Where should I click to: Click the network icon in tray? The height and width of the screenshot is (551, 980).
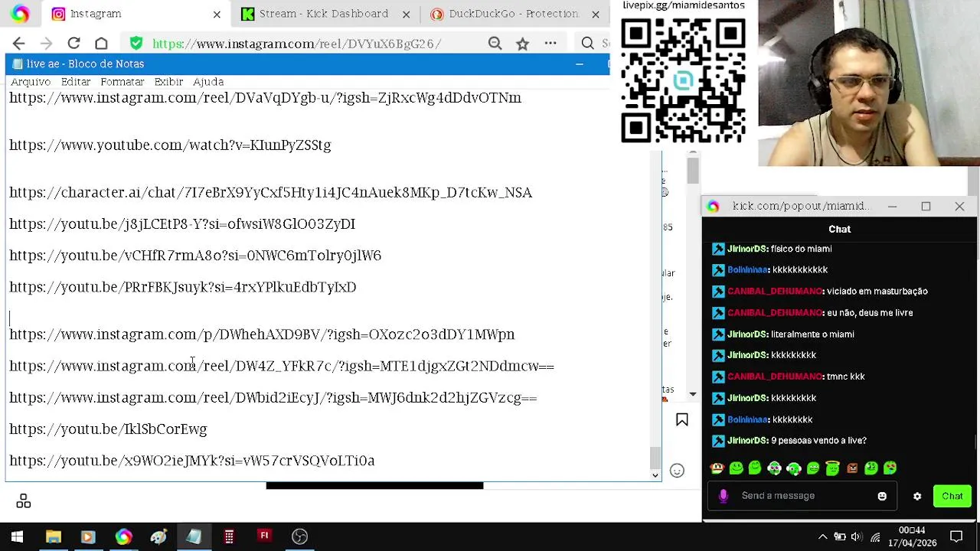[875, 536]
